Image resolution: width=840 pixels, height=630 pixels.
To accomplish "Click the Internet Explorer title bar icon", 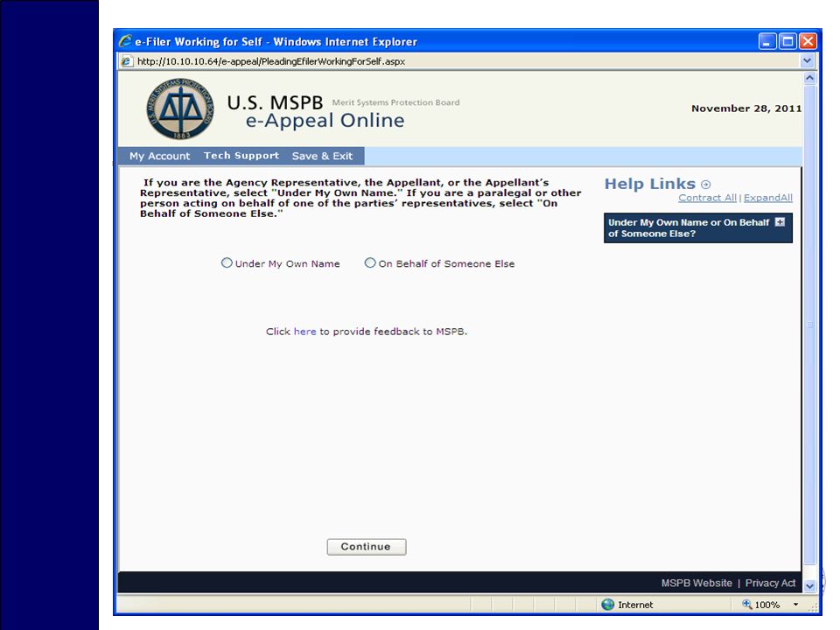I will click(125, 41).
